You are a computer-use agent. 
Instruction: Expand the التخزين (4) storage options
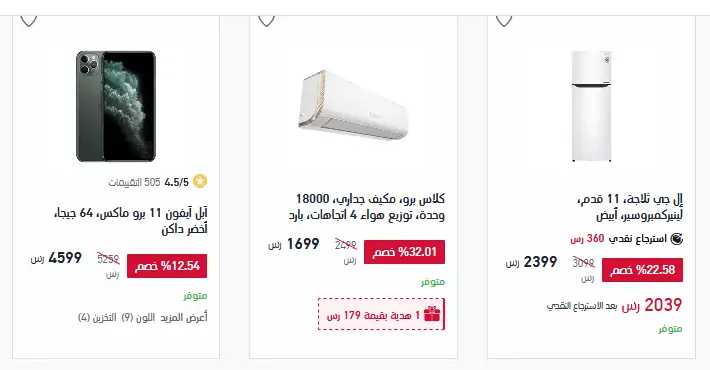click(97, 317)
